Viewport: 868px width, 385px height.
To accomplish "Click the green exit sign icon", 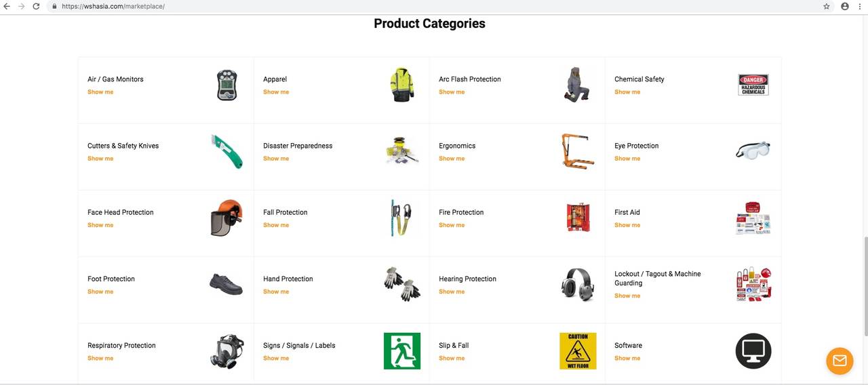I will click(x=401, y=350).
